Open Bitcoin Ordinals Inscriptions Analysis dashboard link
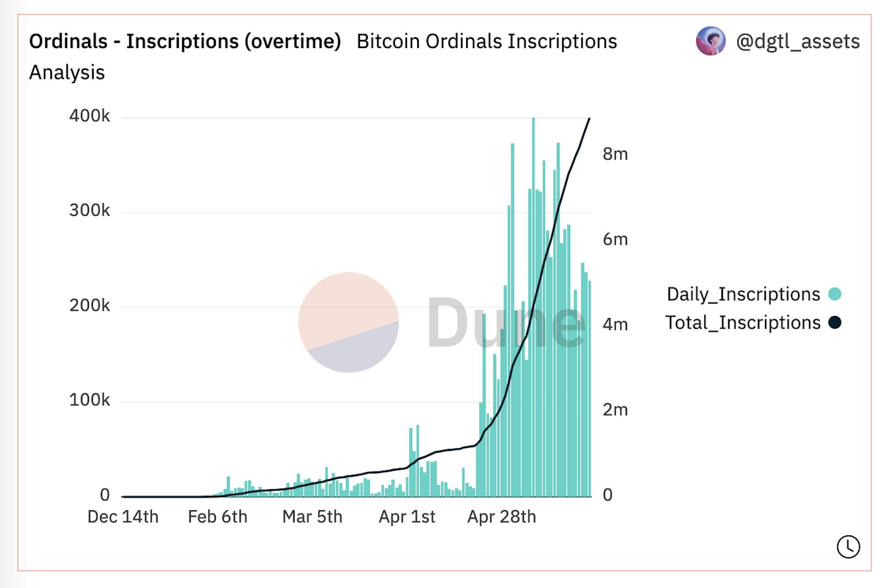 487,41
